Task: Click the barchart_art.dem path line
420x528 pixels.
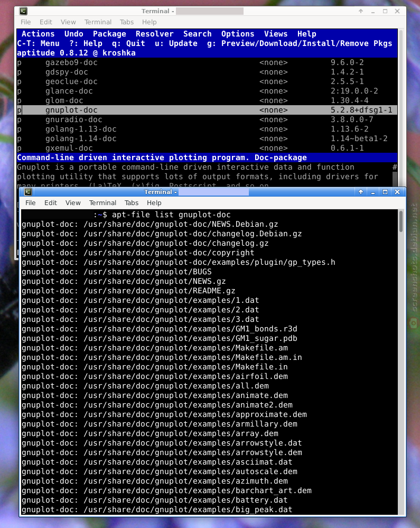Action: pos(166,490)
